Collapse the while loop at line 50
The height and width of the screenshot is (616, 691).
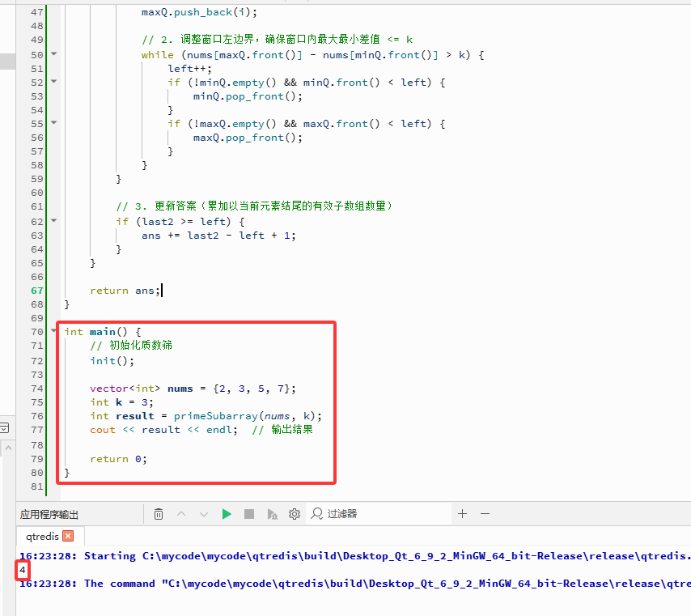pos(53,53)
